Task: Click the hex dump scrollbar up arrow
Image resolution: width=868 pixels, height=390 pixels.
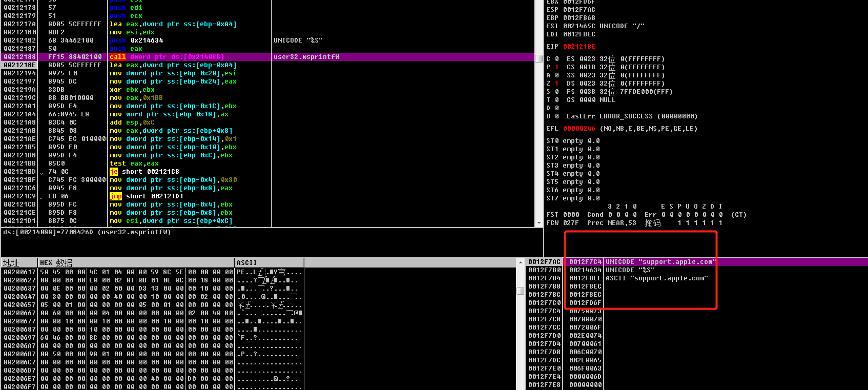Action: tap(521, 262)
